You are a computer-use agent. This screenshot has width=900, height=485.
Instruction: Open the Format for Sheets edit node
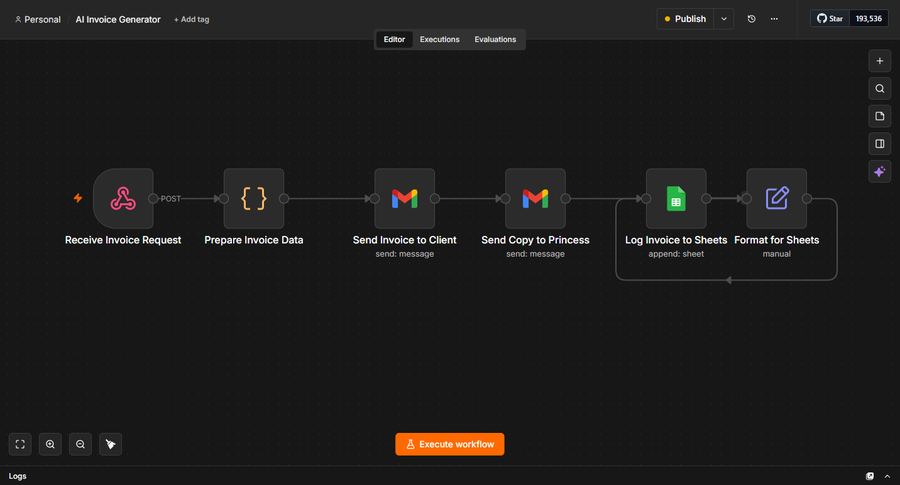(777, 199)
